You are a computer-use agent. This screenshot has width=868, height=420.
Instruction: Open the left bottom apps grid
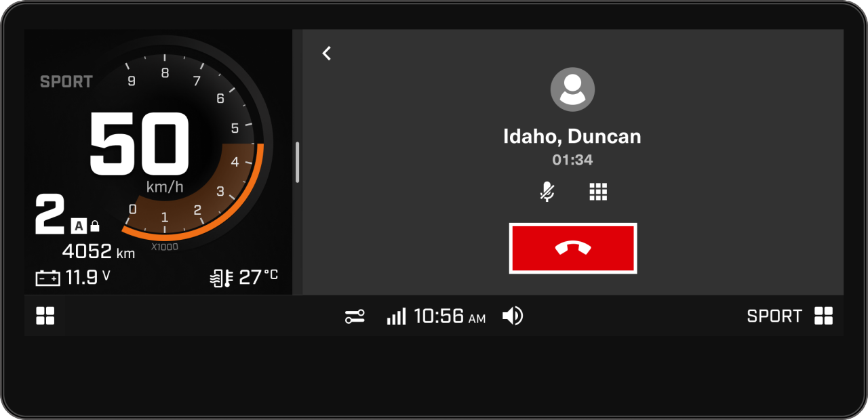pyautogui.click(x=45, y=316)
